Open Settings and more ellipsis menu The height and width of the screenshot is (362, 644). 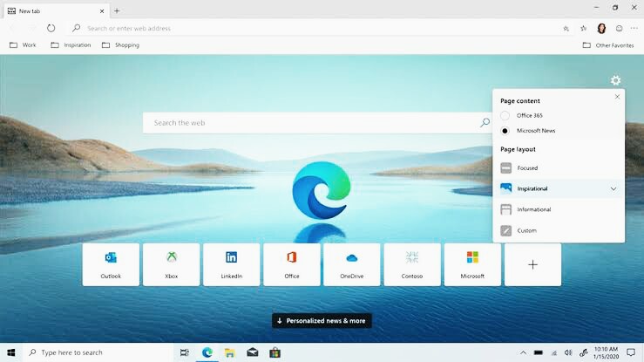634,29
